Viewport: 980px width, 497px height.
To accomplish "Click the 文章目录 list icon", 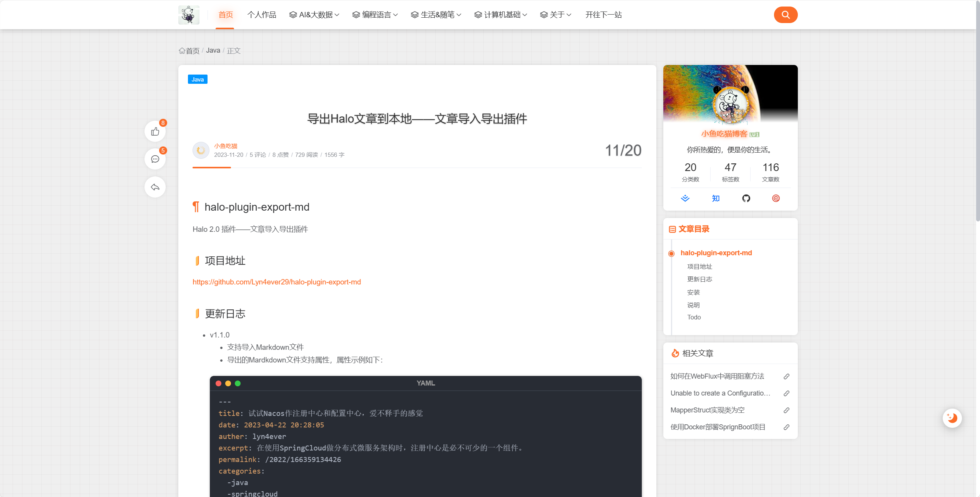I will (673, 229).
